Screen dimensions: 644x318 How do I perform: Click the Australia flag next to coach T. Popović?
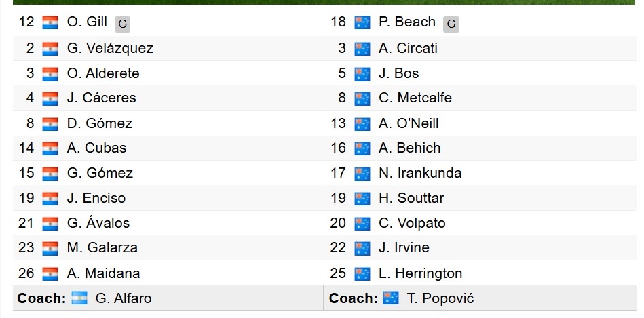(391, 298)
